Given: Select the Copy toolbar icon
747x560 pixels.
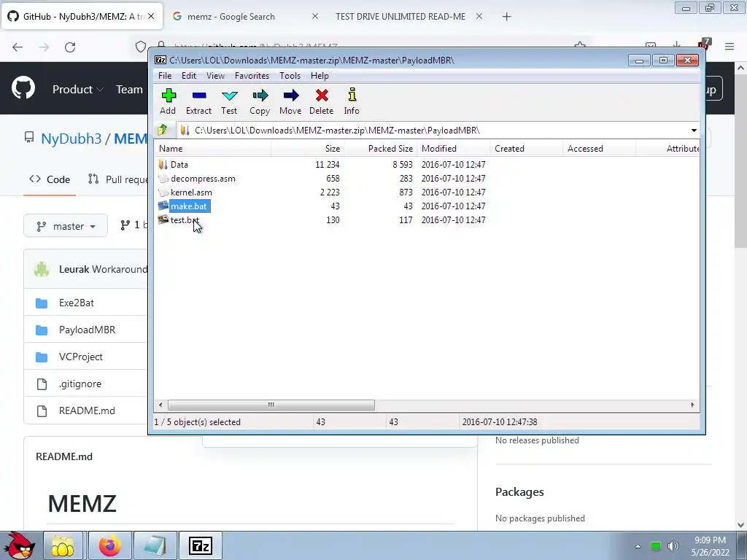Looking at the screenshot, I should (x=260, y=101).
